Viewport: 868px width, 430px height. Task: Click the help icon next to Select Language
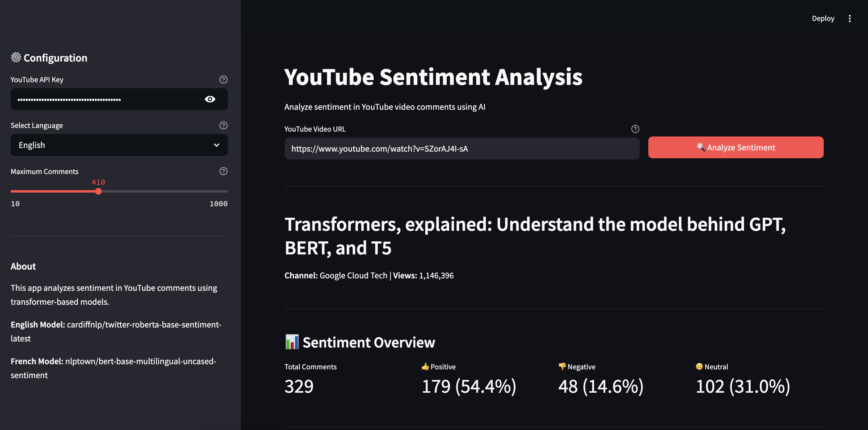click(x=223, y=125)
